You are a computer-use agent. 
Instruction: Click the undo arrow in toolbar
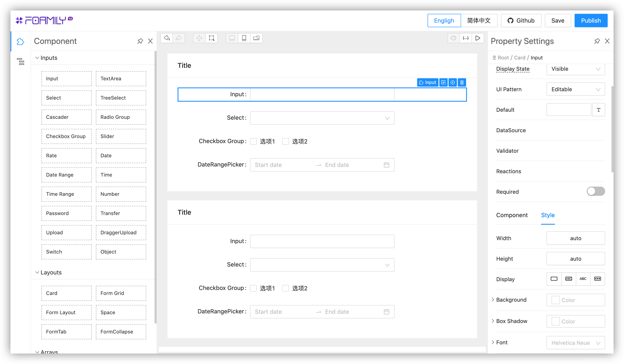167,38
